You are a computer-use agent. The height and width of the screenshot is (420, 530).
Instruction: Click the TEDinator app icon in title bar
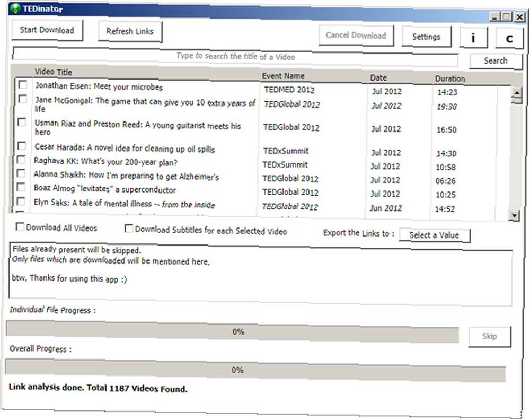coord(15,8)
